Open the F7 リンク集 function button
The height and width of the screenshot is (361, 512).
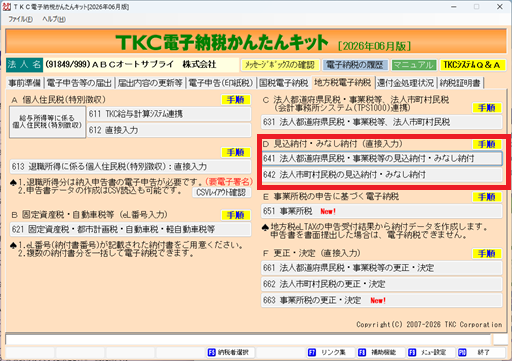330,352
